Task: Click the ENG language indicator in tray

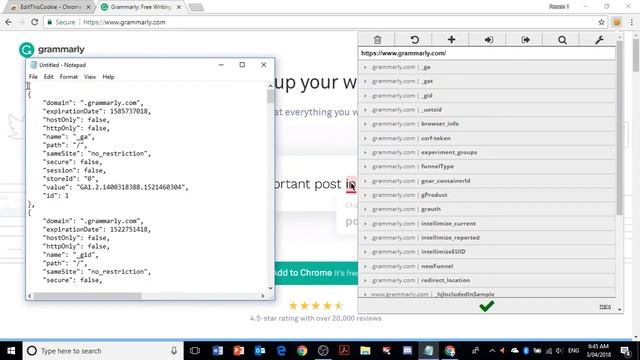Action: click(x=573, y=351)
